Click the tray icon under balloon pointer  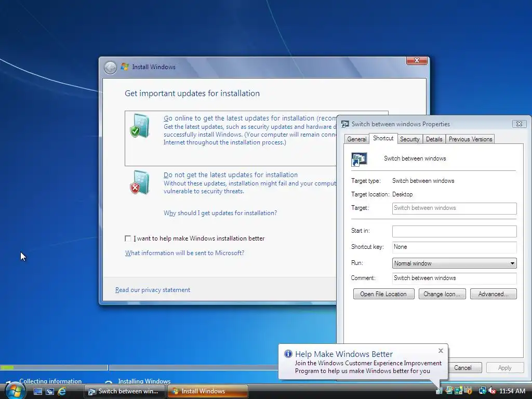439,391
